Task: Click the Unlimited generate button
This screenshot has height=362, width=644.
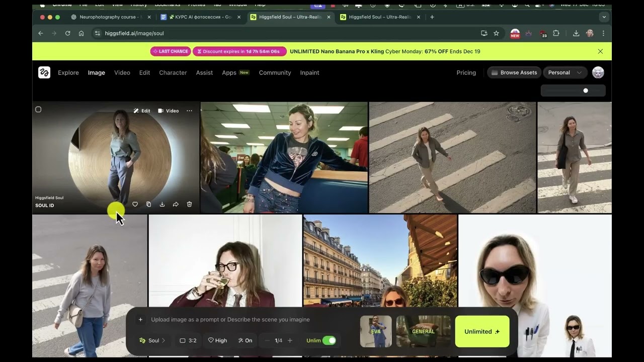Action: pos(482,331)
